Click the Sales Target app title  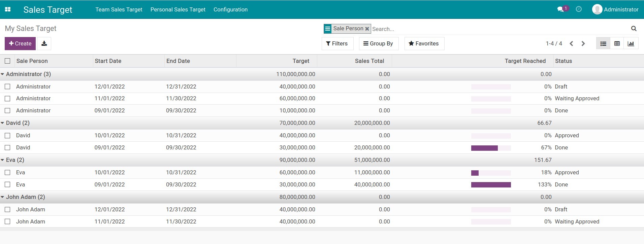coord(48,10)
